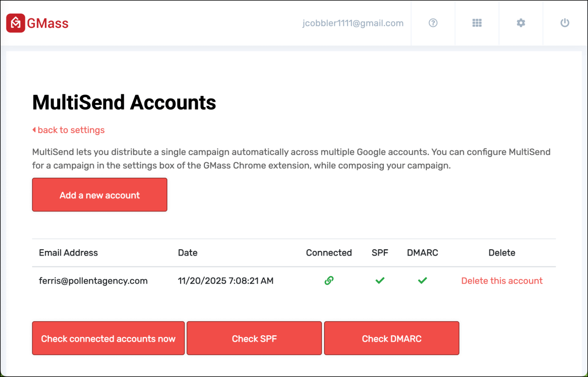588x377 pixels.
Task: Click the green SPF checkmark
Action: pyautogui.click(x=380, y=281)
